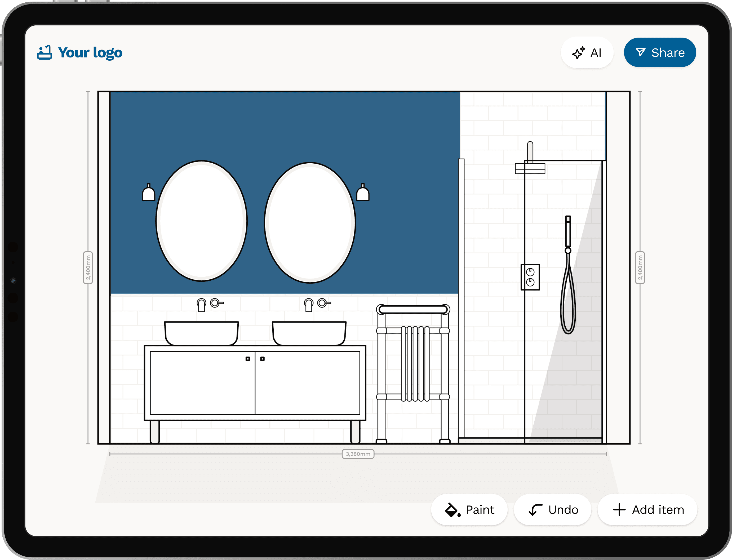Screen dimensions: 732x560
Task: Select the left wall light
Action: pos(149,192)
